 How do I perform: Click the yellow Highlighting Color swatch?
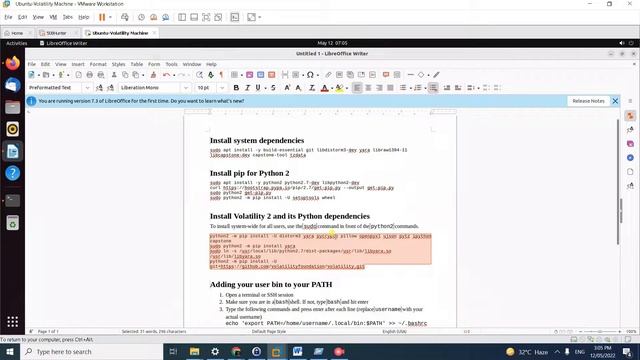point(340,88)
